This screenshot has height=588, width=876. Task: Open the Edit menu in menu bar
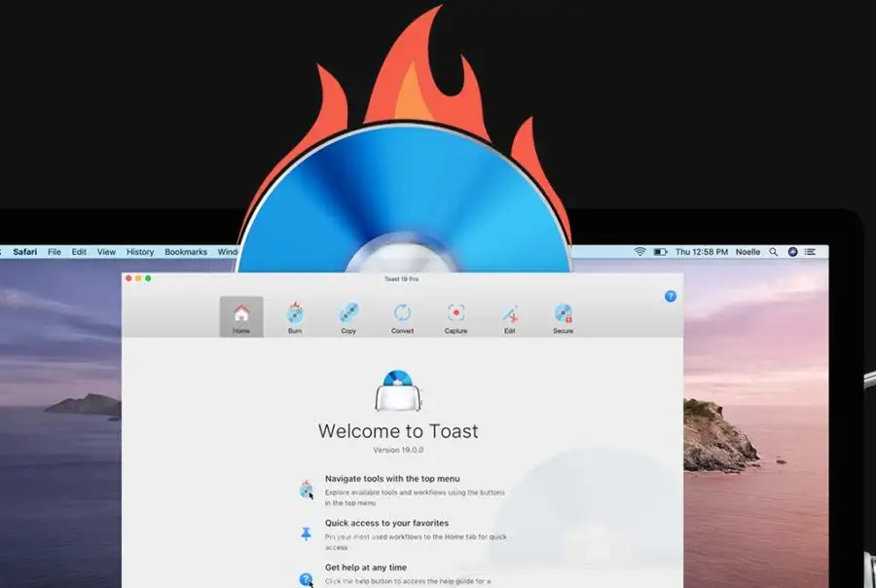[79, 252]
